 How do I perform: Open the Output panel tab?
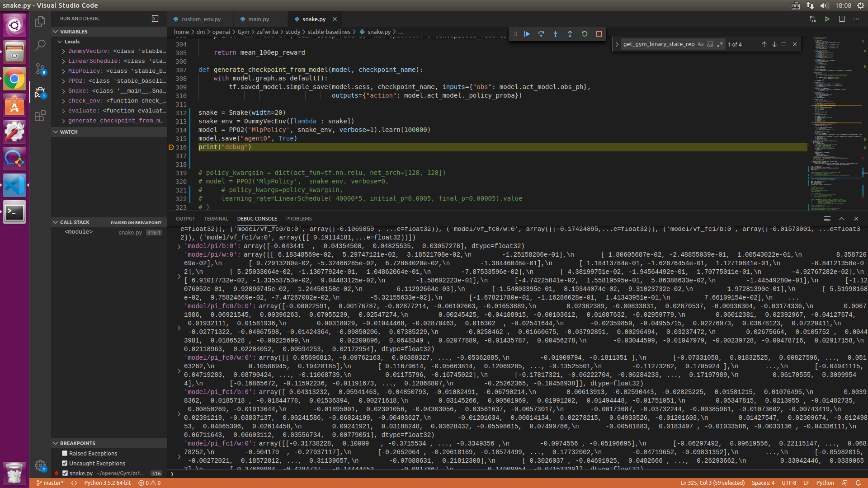click(x=185, y=219)
